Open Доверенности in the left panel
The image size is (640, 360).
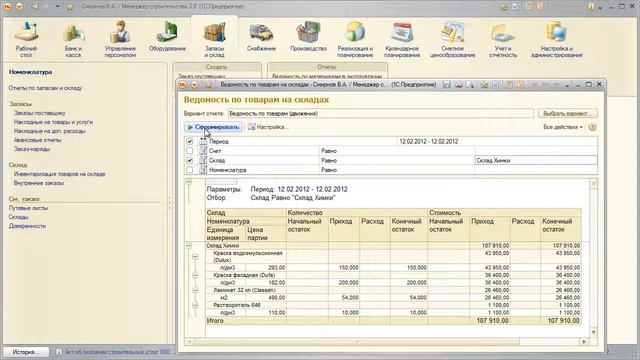pyautogui.click(x=27, y=226)
